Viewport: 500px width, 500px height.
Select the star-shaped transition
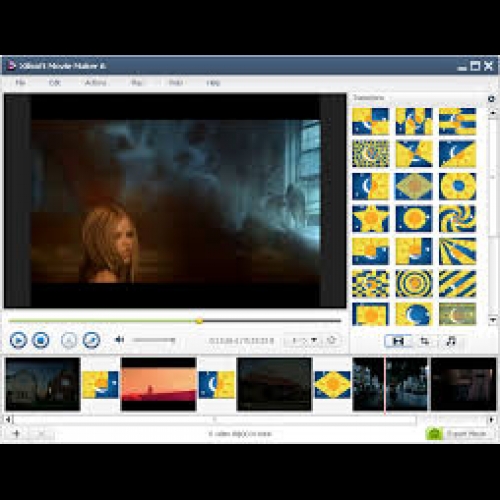click(x=371, y=218)
